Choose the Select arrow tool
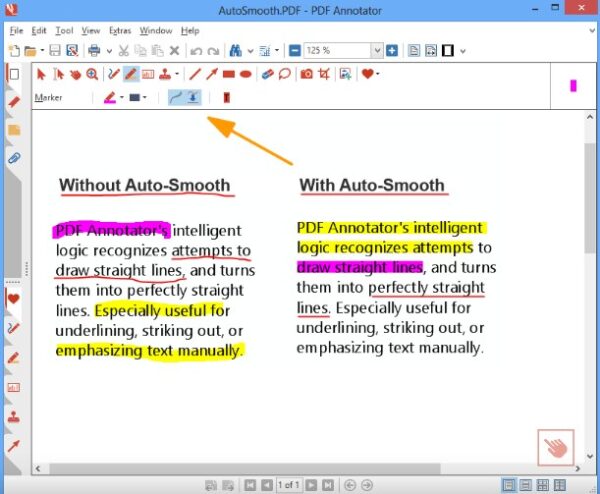The width and height of the screenshot is (600, 494). [x=41, y=74]
